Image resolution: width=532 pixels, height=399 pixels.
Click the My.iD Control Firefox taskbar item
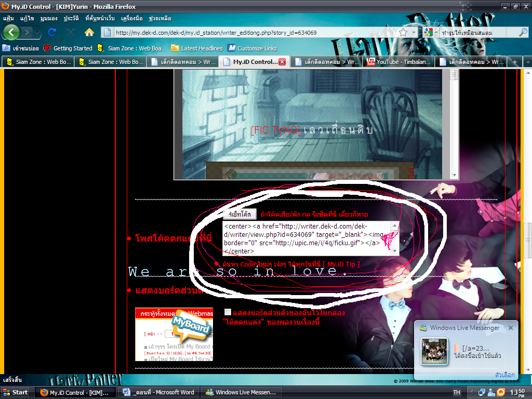point(75,392)
